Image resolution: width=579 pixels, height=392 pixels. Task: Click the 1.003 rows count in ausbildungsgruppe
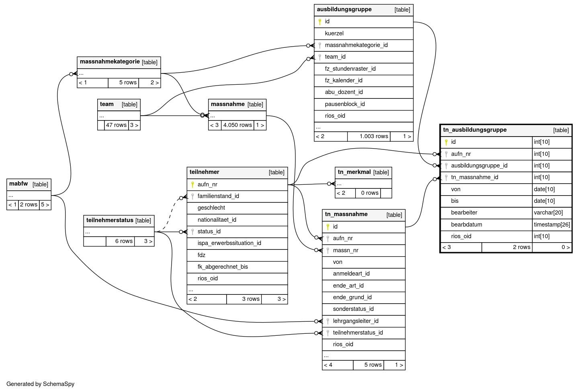pos(374,137)
